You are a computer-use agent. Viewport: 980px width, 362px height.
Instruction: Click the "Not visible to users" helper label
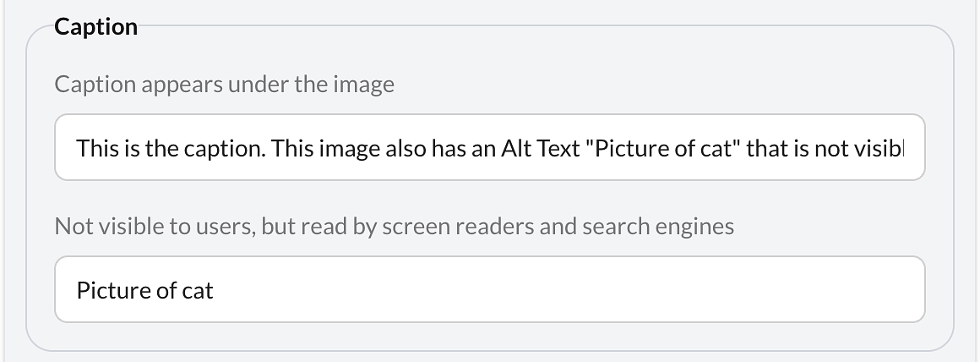[152, 227]
